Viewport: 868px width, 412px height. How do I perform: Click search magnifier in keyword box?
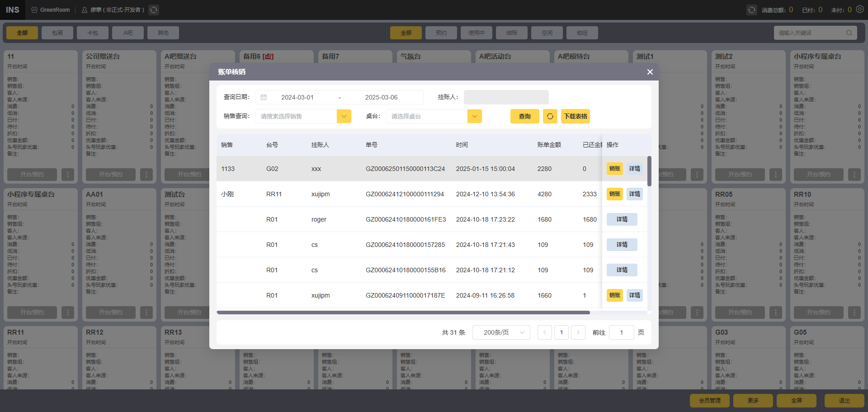pos(849,33)
